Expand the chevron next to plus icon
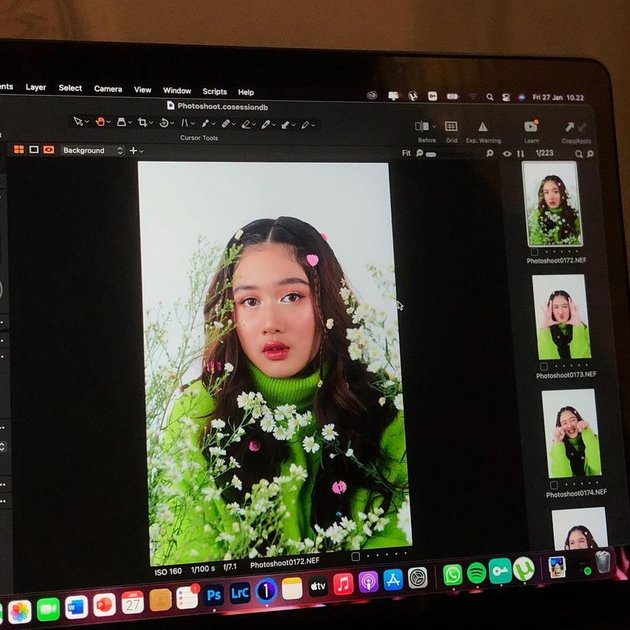This screenshot has height=630, width=630. (141, 151)
